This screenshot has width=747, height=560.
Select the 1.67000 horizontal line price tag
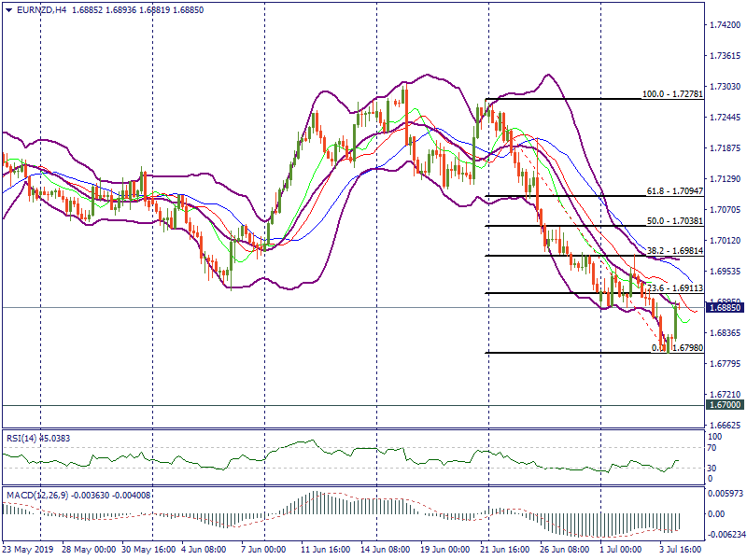pyautogui.click(x=725, y=405)
